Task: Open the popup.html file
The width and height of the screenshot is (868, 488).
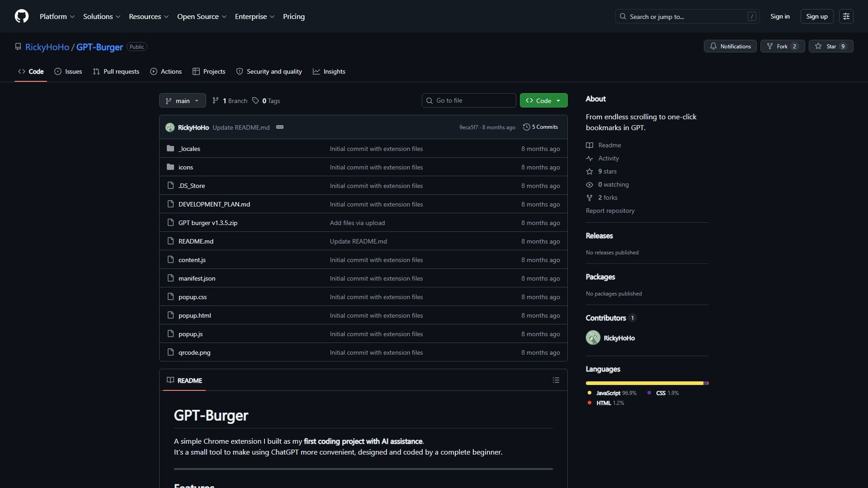Action: click(195, 315)
